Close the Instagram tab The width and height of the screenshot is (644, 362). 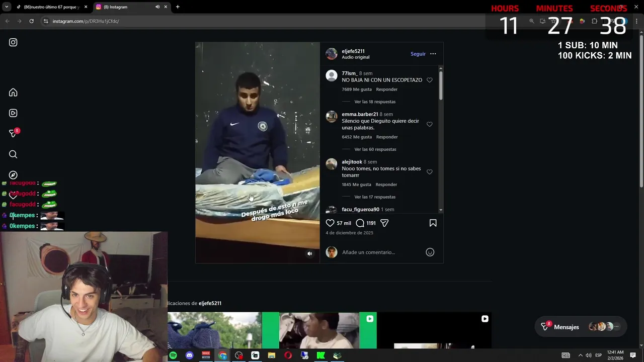166,7
